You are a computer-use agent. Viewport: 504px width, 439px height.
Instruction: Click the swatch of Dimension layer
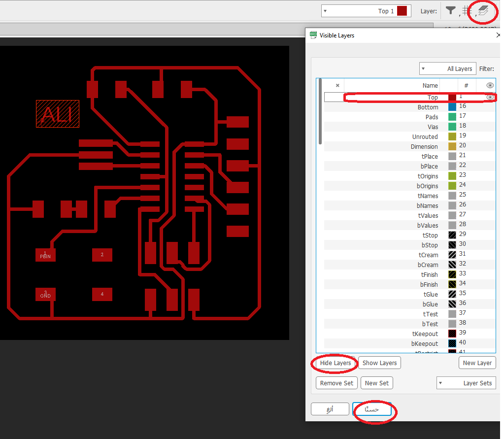[452, 146]
